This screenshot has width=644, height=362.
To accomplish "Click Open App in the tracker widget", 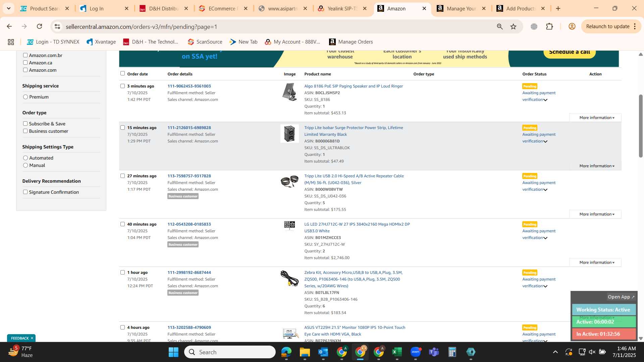I will pos(621,297).
